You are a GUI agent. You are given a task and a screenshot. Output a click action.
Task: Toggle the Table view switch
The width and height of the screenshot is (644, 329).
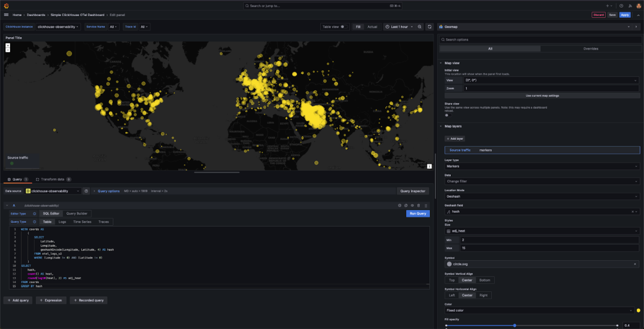tap(343, 27)
